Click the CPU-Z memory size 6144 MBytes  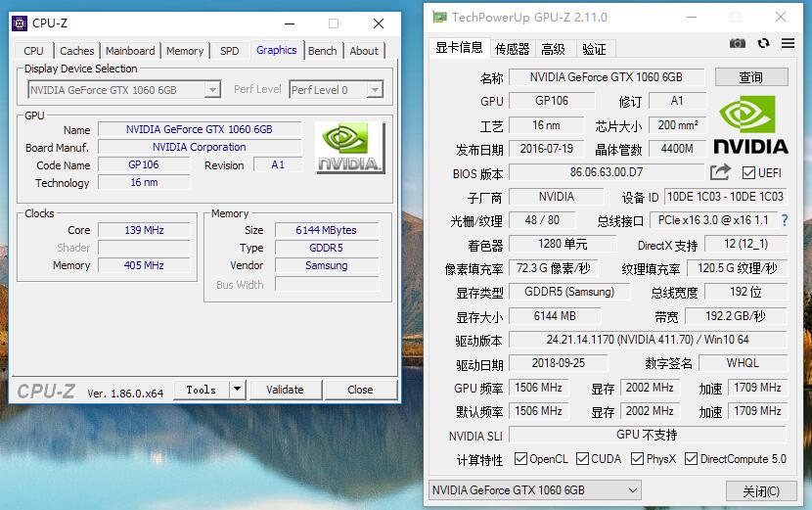(326, 230)
